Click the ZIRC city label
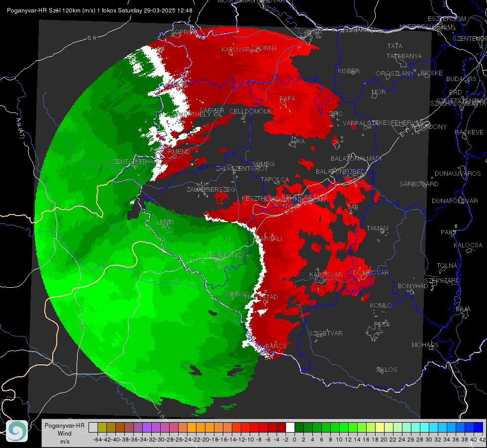The height and width of the screenshot is (448, 487). (x=336, y=114)
